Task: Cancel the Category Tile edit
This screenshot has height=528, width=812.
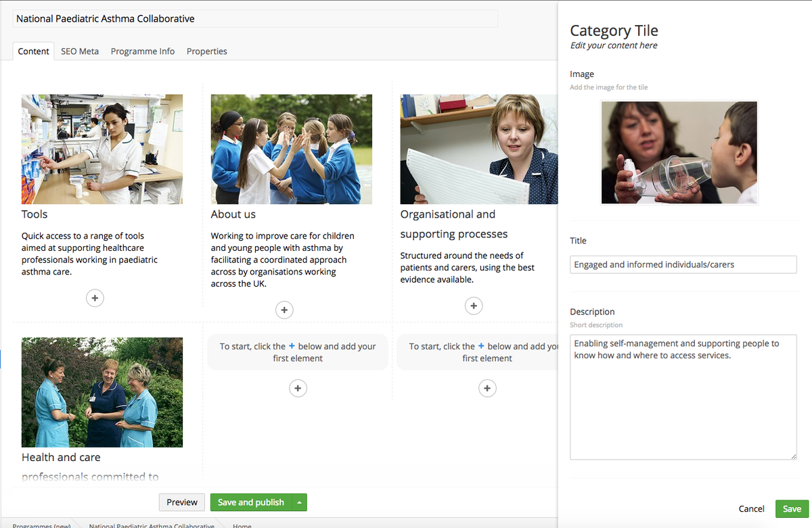Action: (x=752, y=508)
